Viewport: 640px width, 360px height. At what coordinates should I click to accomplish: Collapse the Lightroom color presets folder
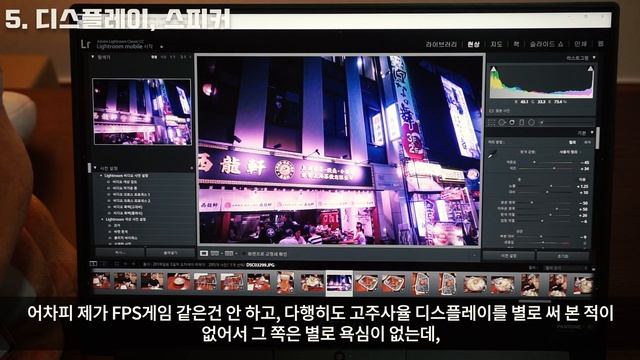pos(102,219)
